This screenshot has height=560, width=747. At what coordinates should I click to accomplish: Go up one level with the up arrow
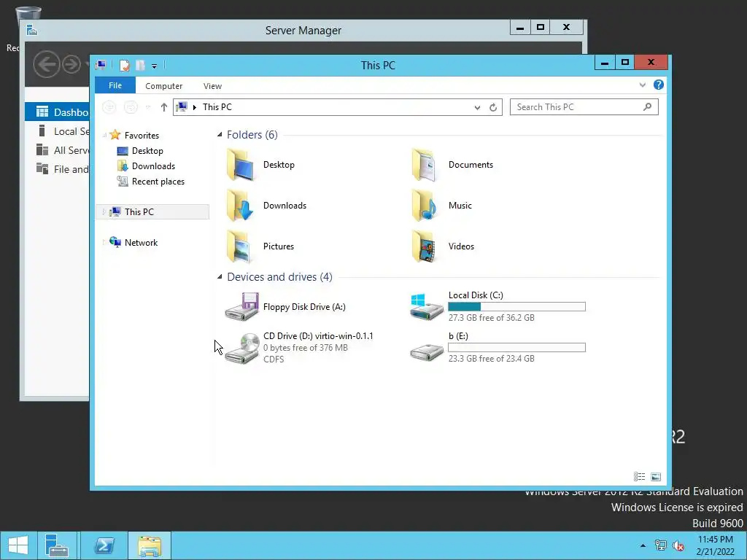[x=164, y=107]
